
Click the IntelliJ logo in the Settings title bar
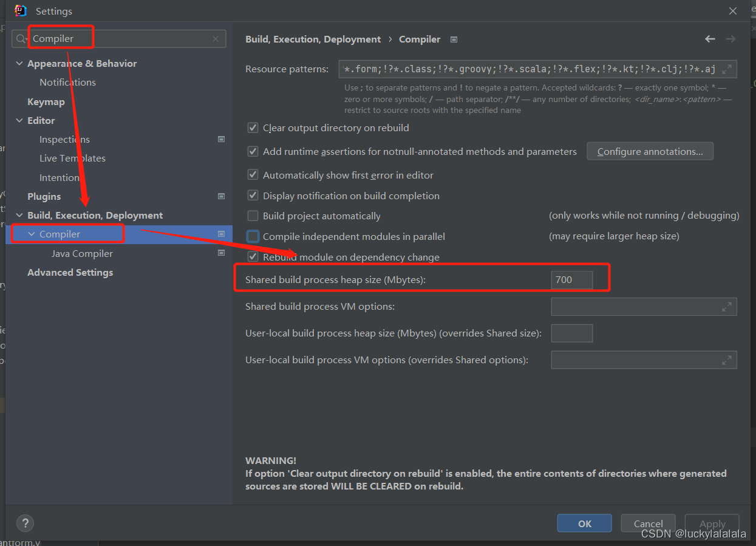click(x=21, y=11)
